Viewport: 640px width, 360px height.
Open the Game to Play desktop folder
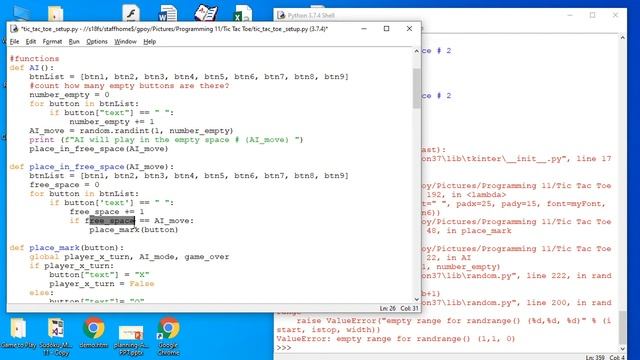tap(18, 333)
